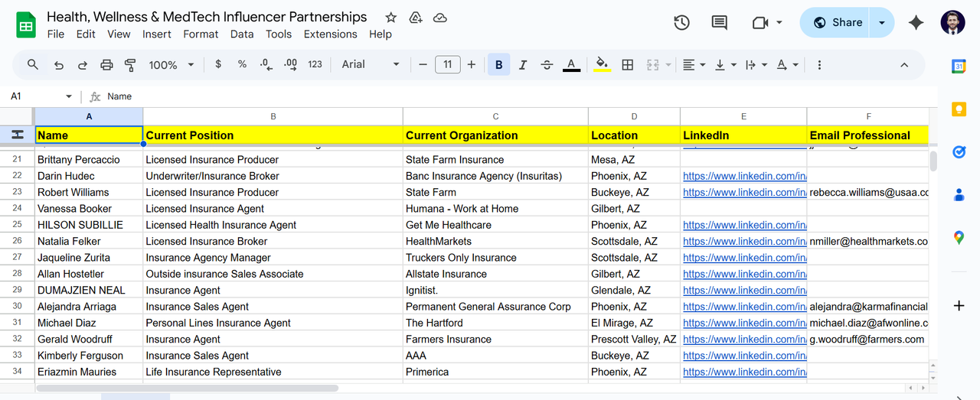Viewport: 980px width, 400px height.
Task: Open the Gemini sparkle assistant
Action: [x=916, y=23]
